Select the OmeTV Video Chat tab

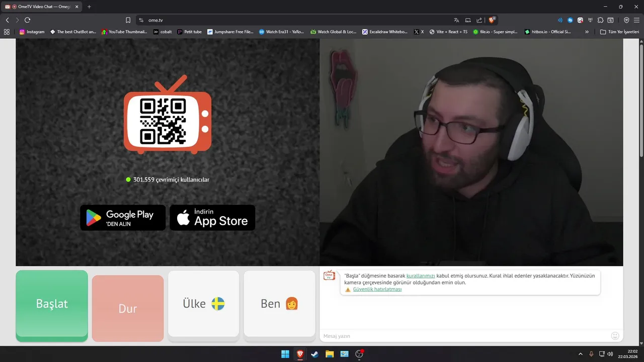[x=41, y=7]
